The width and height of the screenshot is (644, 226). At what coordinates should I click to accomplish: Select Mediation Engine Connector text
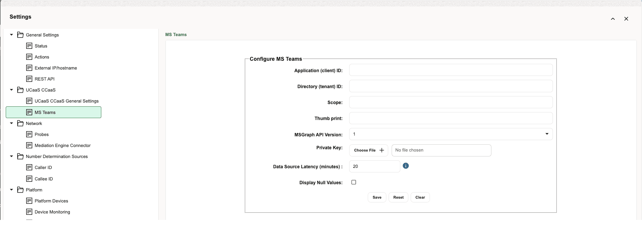[63, 145]
